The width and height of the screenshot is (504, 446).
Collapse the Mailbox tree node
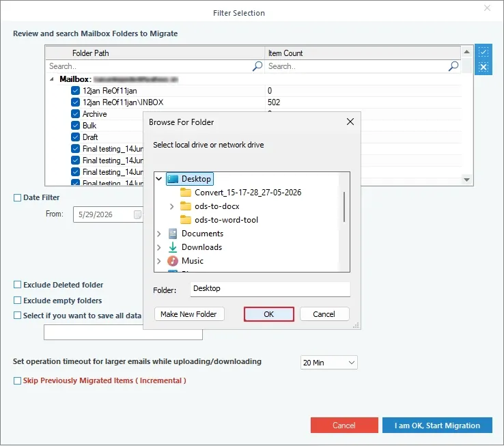point(52,79)
